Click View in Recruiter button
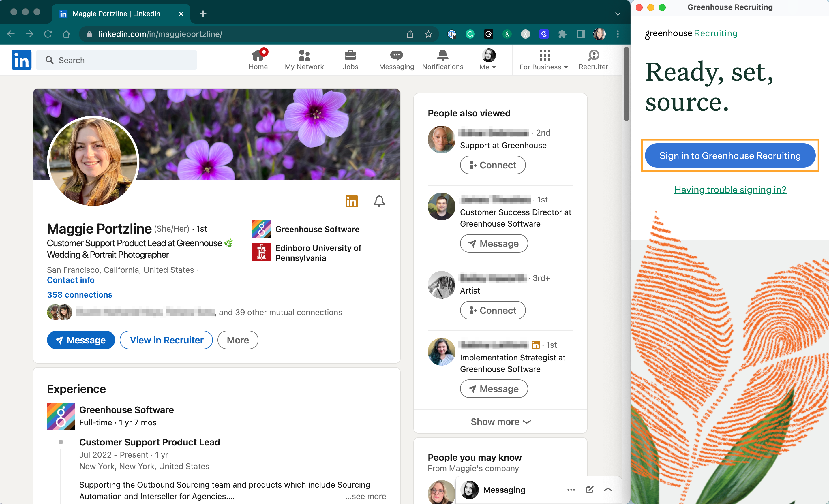This screenshot has height=504, width=829. pos(166,340)
